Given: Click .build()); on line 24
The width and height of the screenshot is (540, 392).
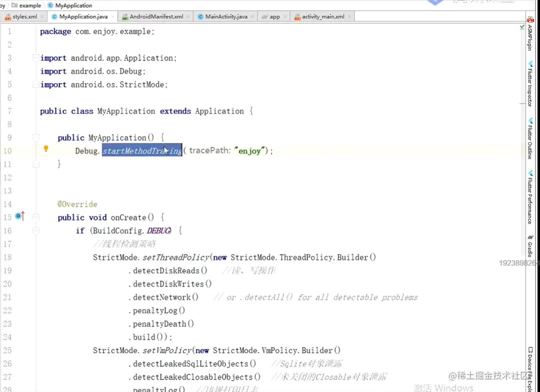Looking at the screenshot, I should [150, 338].
